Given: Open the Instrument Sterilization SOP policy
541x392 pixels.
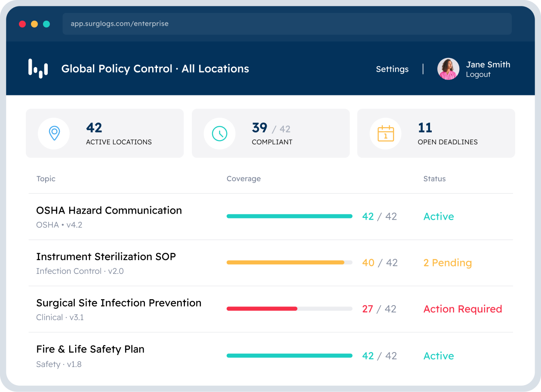Looking at the screenshot, I should tap(106, 257).
